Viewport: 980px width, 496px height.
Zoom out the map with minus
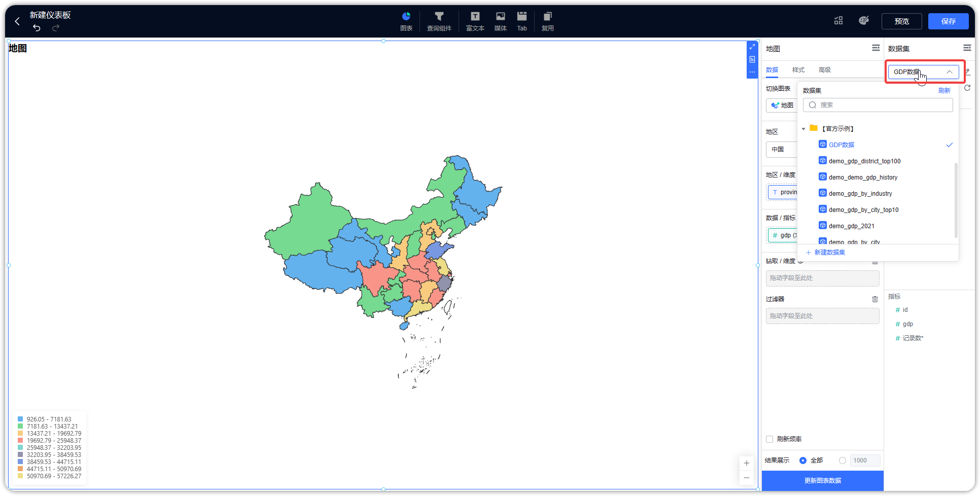click(746, 478)
